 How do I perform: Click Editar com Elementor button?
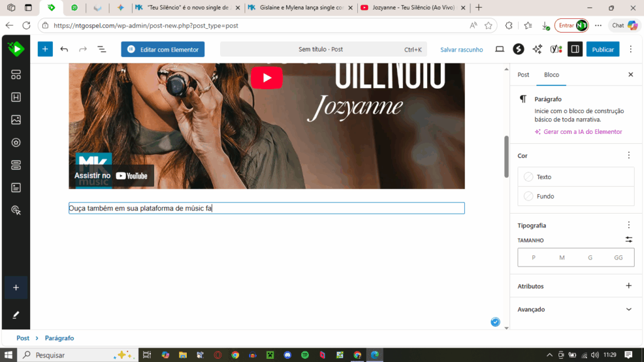163,49
